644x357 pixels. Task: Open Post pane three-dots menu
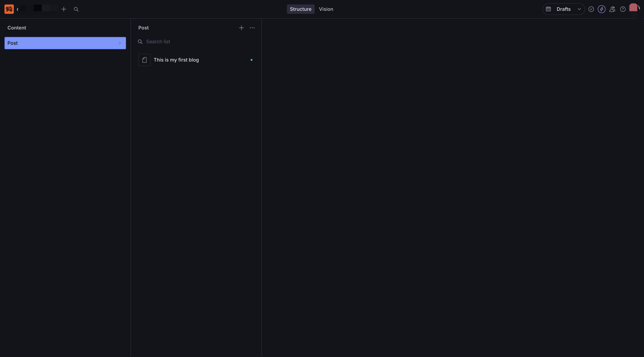click(252, 28)
